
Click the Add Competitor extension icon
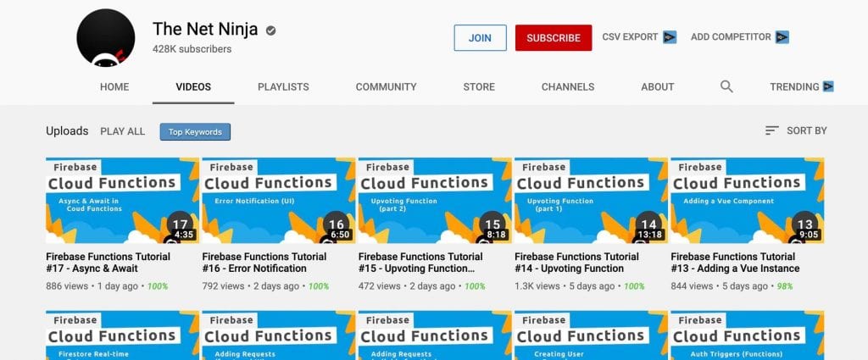coord(782,37)
